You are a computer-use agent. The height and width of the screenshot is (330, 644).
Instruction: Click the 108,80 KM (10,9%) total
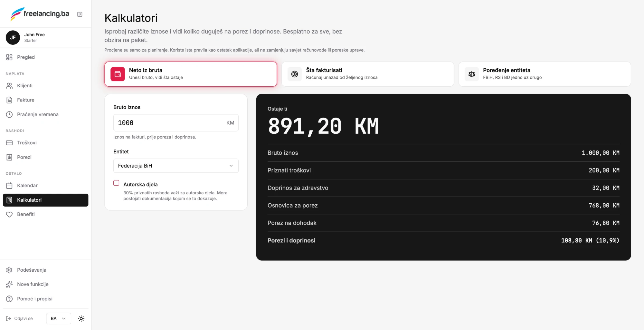pos(590,240)
